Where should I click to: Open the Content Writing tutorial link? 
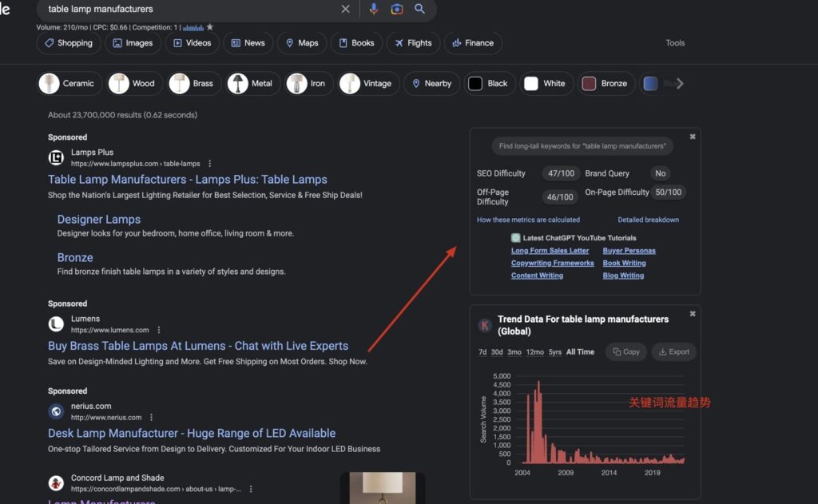coord(537,276)
